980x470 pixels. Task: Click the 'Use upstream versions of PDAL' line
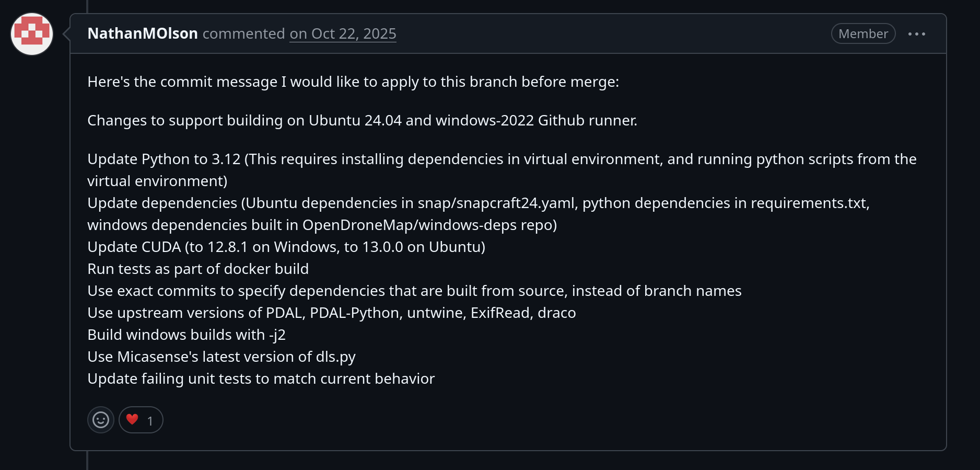pos(331,313)
